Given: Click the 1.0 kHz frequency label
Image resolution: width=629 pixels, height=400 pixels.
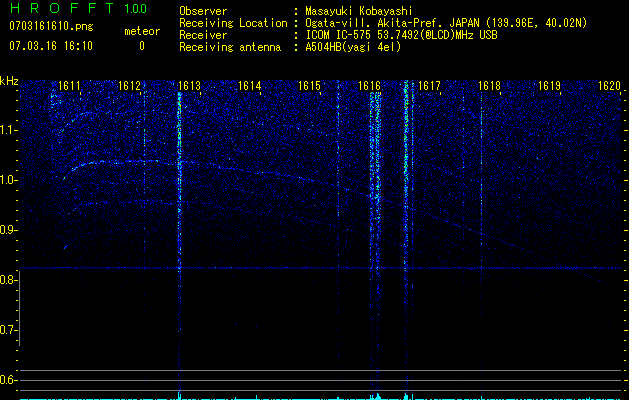Looking at the screenshot, I should (x=8, y=180).
